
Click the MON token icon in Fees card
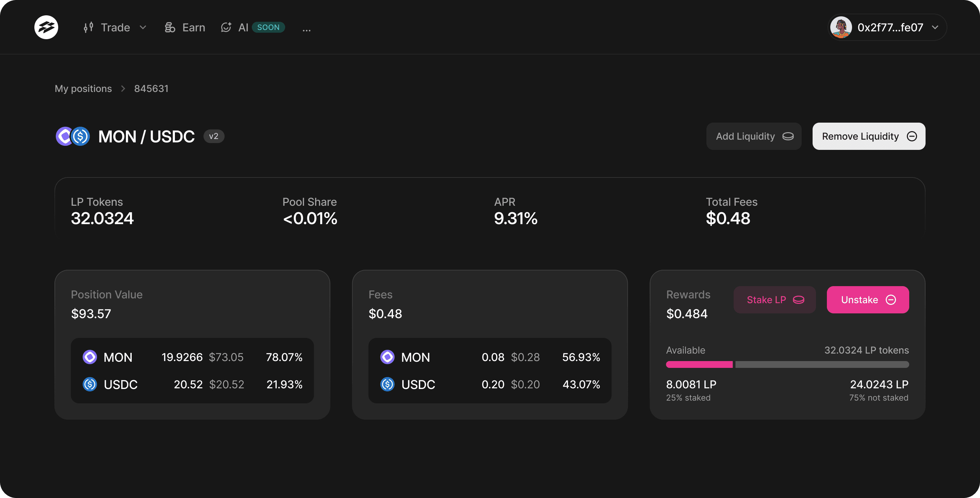(x=387, y=357)
